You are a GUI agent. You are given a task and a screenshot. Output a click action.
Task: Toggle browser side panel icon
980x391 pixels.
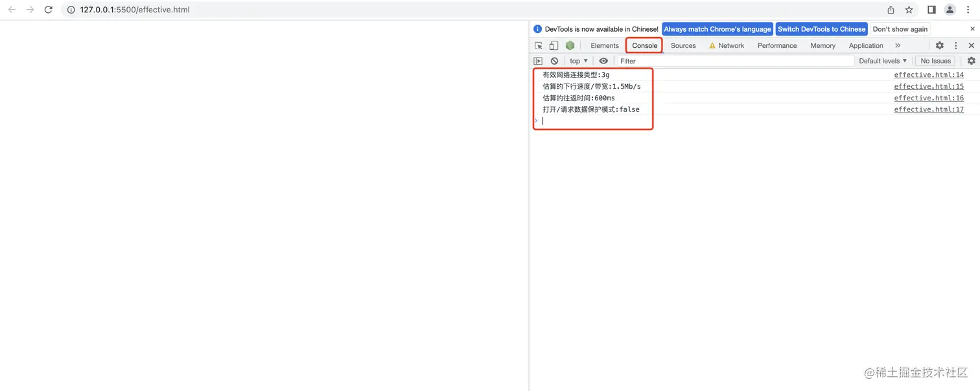point(931,10)
